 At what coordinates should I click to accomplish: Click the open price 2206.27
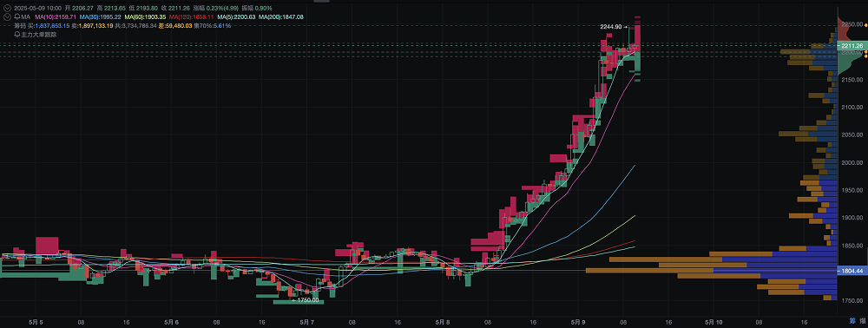coord(82,9)
